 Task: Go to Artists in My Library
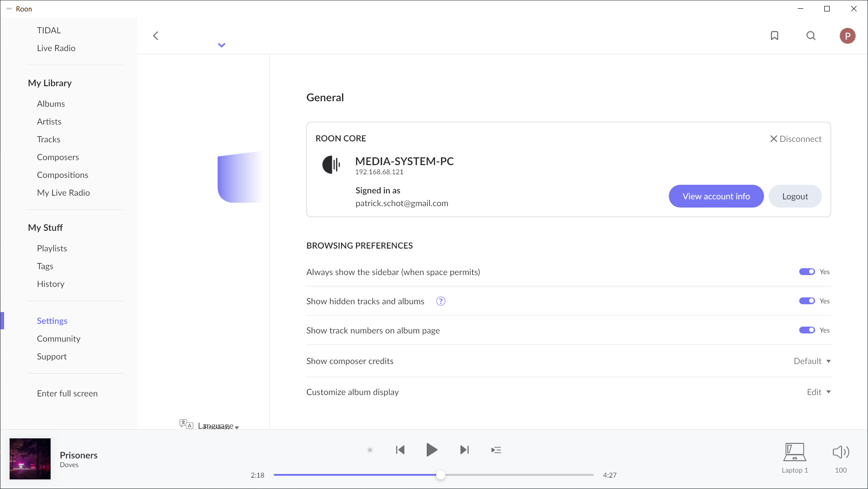[x=49, y=121]
